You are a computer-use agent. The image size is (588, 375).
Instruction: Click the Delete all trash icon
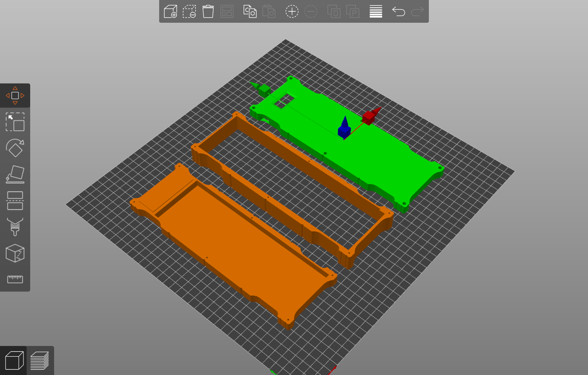[x=208, y=11]
